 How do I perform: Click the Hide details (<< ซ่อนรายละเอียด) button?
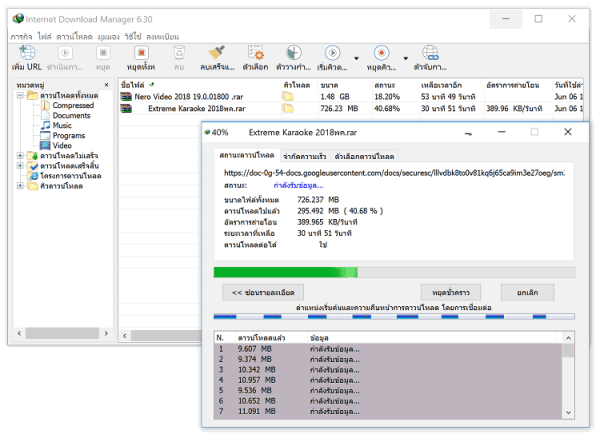point(263,293)
